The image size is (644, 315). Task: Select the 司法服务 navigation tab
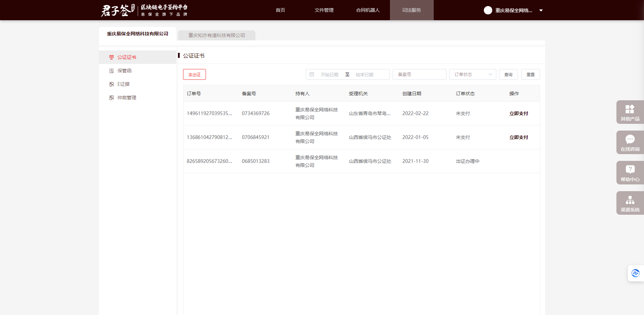(x=412, y=10)
